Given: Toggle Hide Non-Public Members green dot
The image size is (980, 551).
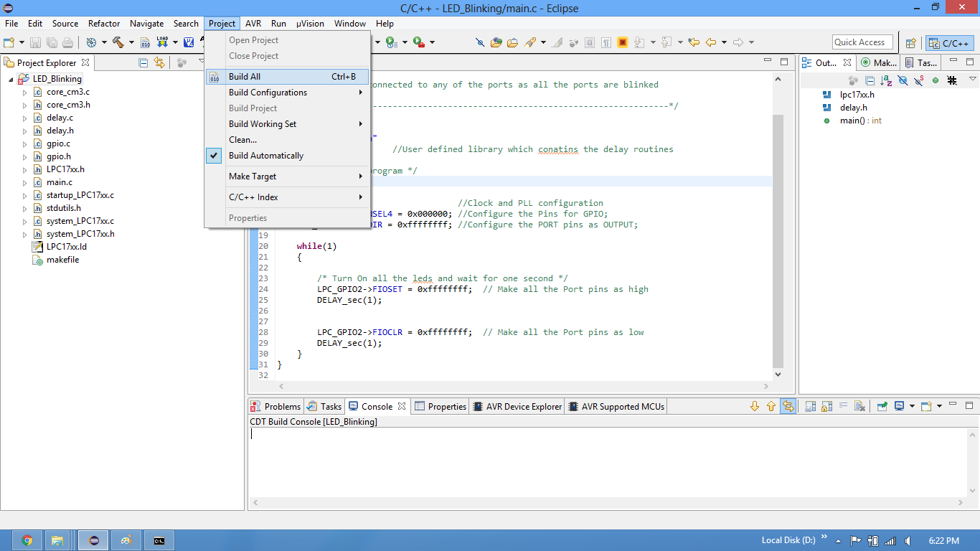Looking at the screenshot, I should tap(936, 80).
